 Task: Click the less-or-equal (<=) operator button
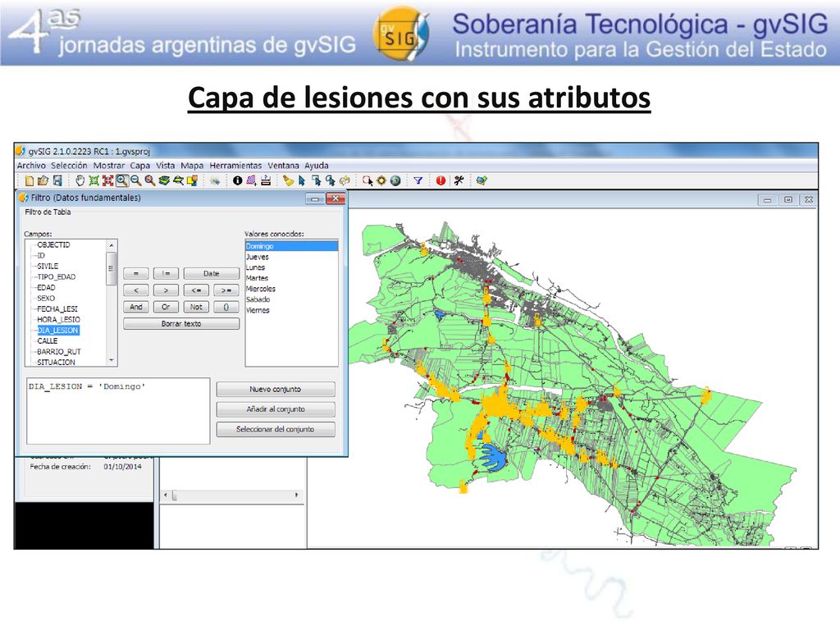[196, 290]
